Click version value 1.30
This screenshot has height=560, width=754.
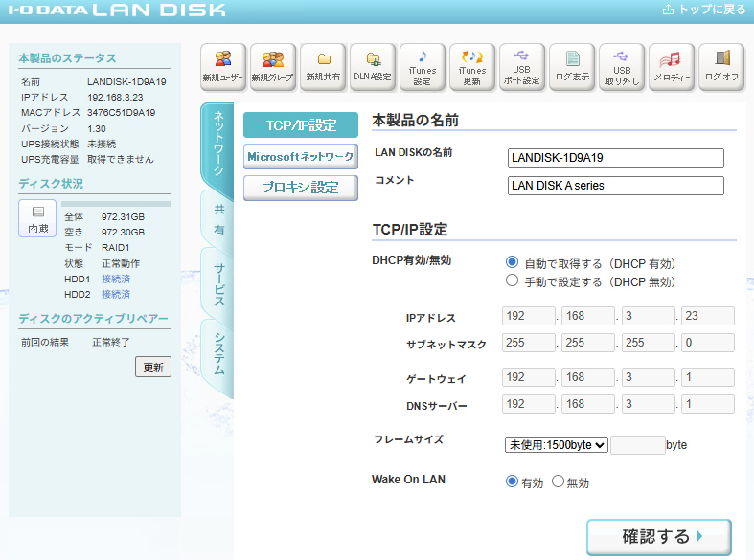pyautogui.click(x=97, y=128)
